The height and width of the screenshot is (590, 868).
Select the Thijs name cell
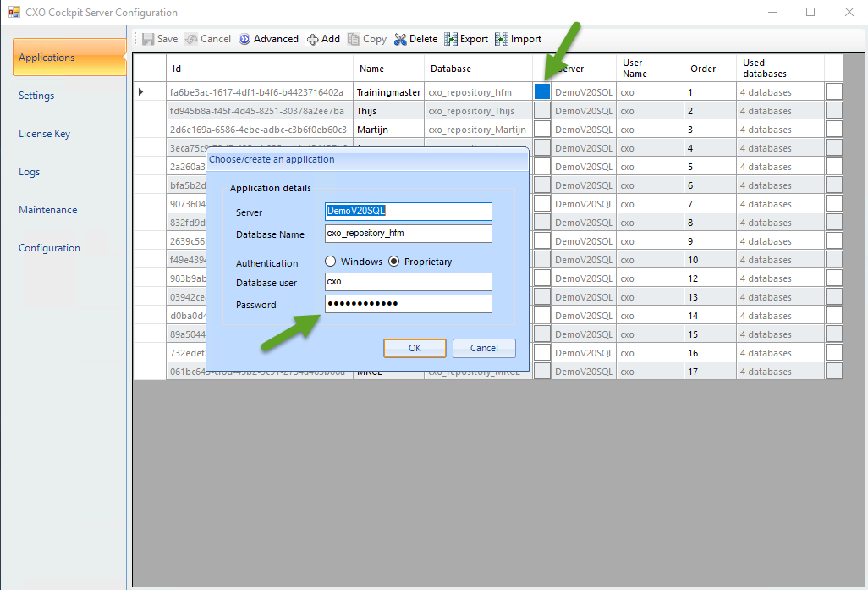[x=388, y=111]
